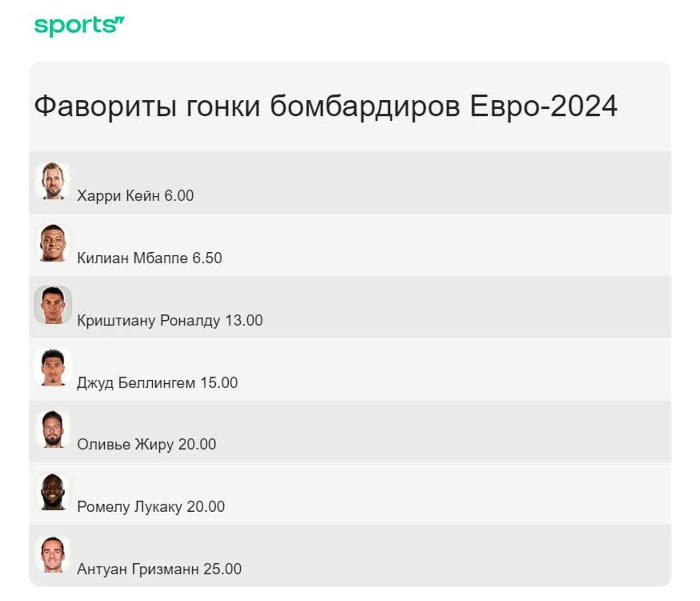Click Kylian Mbappé's player photo
The image size is (700, 601).
point(53,243)
